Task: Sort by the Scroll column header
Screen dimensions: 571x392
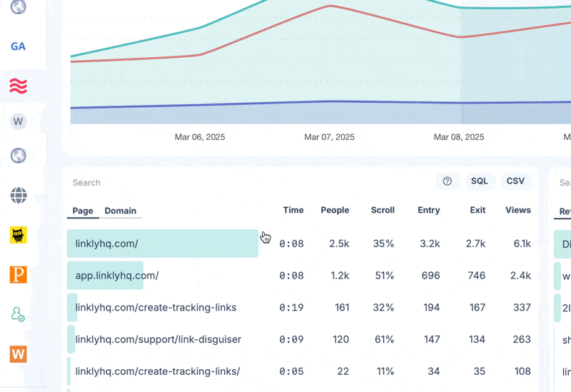Action: coord(383,210)
